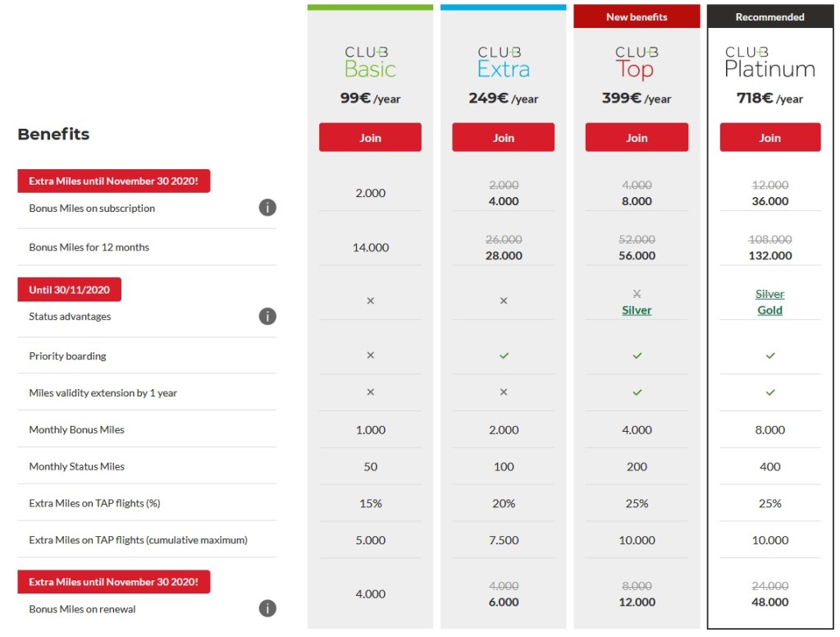Select the Recommended banner tab
The height and width of the screenshot is (637, 840).
(769, 16)
